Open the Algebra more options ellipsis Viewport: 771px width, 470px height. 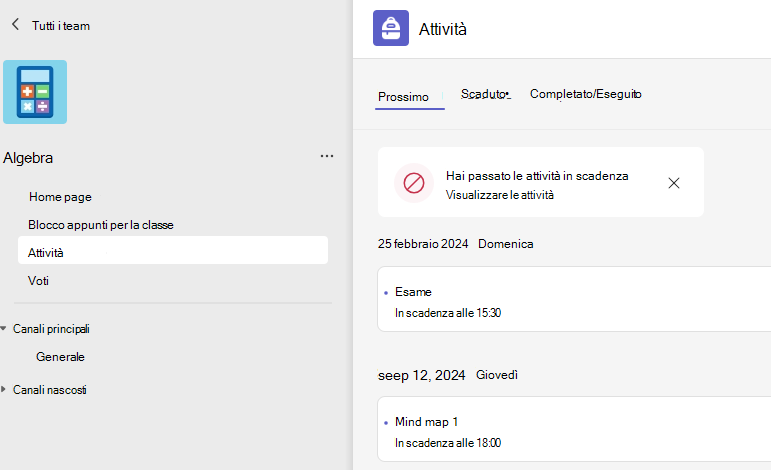point(327,156)
